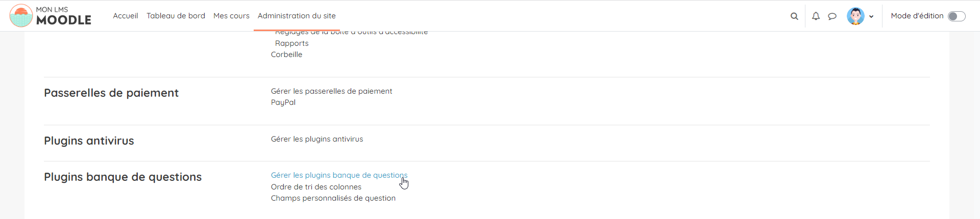This screenshot has height=219, width=980.
Task: Click the search magnifier icon
Action: [x=794, y=16]
